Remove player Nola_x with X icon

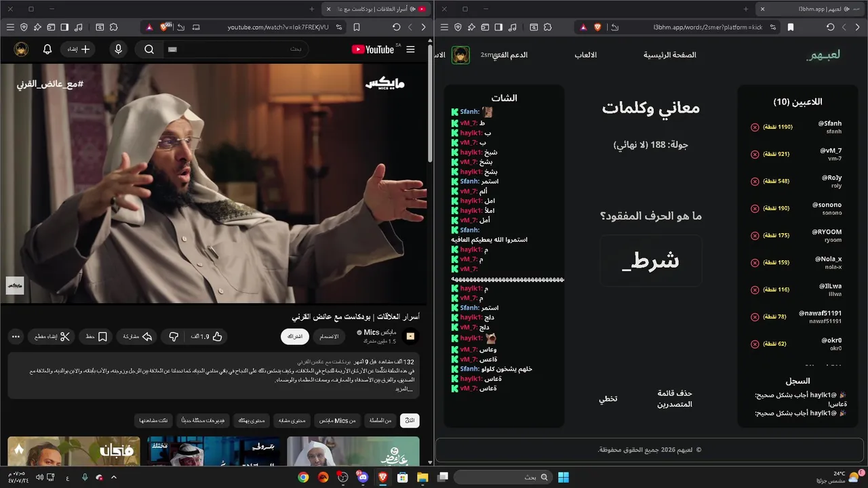coord(755,263)
